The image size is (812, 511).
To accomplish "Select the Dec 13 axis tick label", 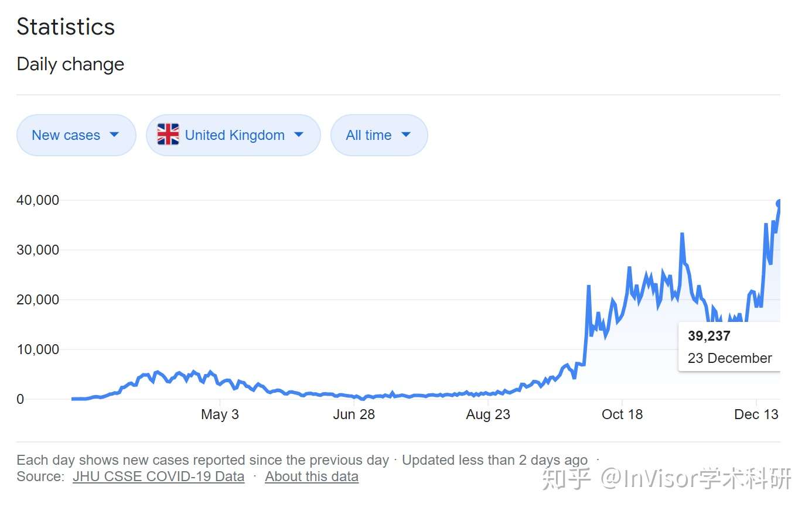I will [x=756, y=414].
